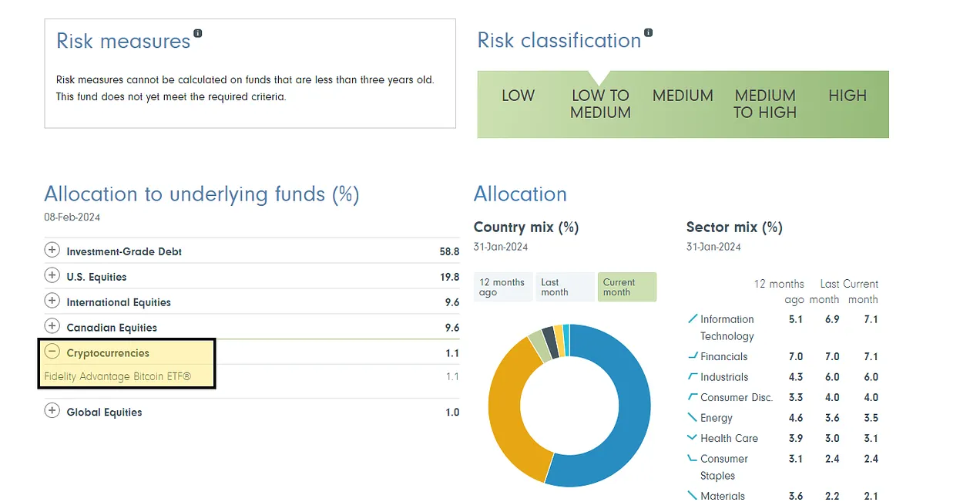This screenshot has width=980, height=502.
Task: Expand the Global Equities allocation
Action: [x=52, y=411]
